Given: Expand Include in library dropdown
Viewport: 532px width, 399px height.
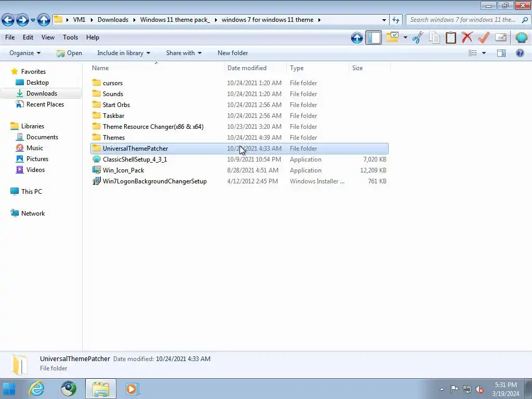Looking at the screenshot, I should (x=124, y=53).
